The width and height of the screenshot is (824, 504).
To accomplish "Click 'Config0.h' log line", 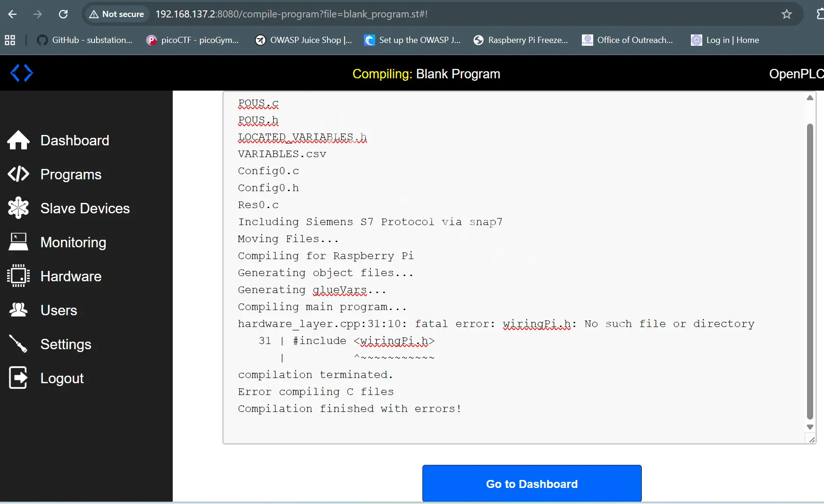I will tap(268, 188).
